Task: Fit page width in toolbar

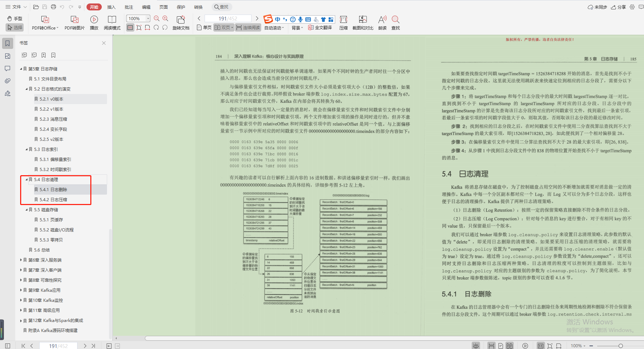Action: pos(148,27)
